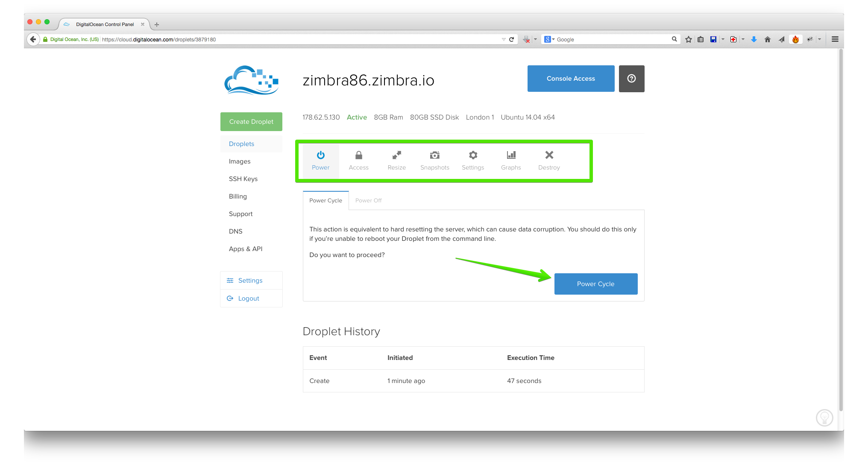Viewport: 868px width, 465px height.
Task: Click the paper plane toolbar icon
Action: (781, 39)
